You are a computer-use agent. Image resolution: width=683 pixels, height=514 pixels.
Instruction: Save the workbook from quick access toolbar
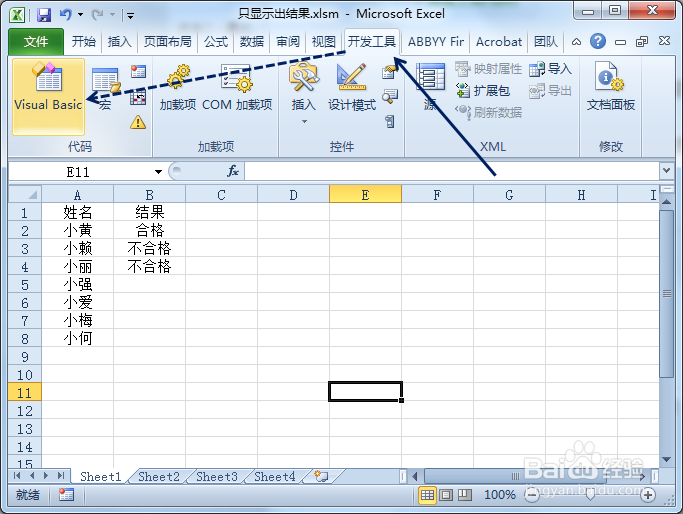click(x=44, y=15)
